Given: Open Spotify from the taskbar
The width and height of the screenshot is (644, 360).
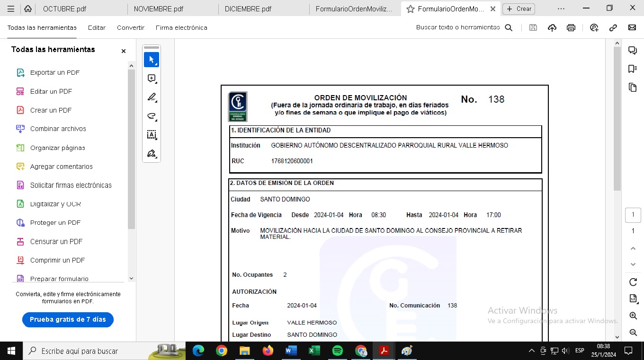Looking at the screenshot, I should [x=337, y=351].
